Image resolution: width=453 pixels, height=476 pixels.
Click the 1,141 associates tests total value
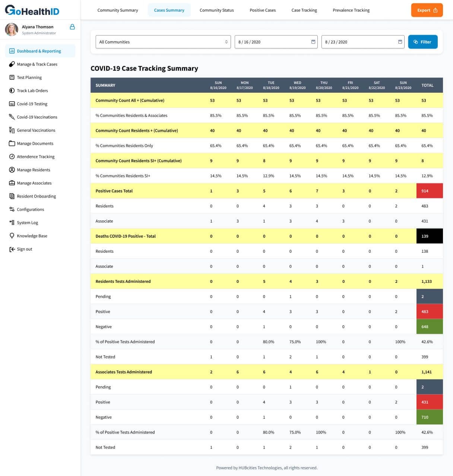tap(427, 372)
